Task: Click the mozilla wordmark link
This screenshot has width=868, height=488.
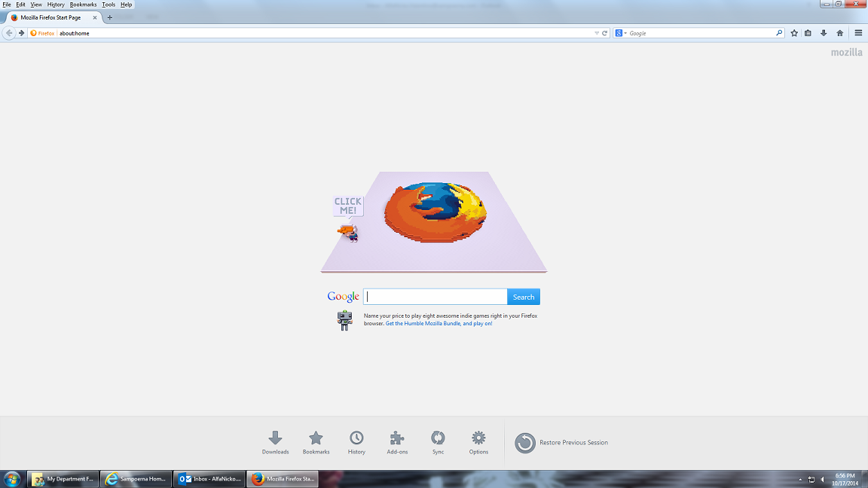Action: pos(846,53)
